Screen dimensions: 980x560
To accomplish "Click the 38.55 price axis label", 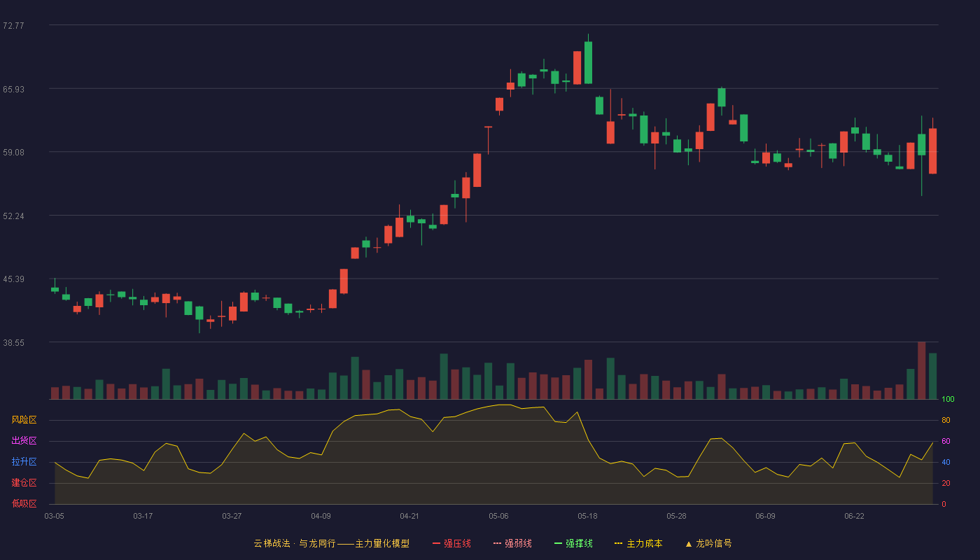I will [x=13, y=342].
